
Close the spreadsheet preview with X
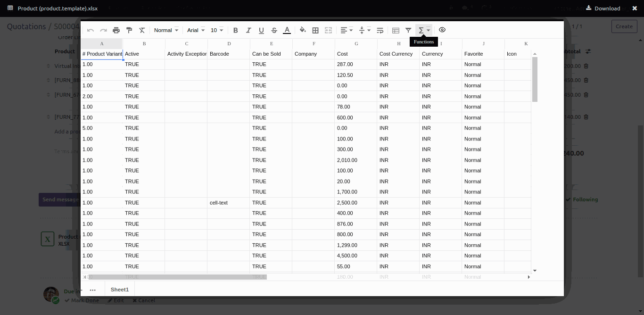click(x=635, y=8)
